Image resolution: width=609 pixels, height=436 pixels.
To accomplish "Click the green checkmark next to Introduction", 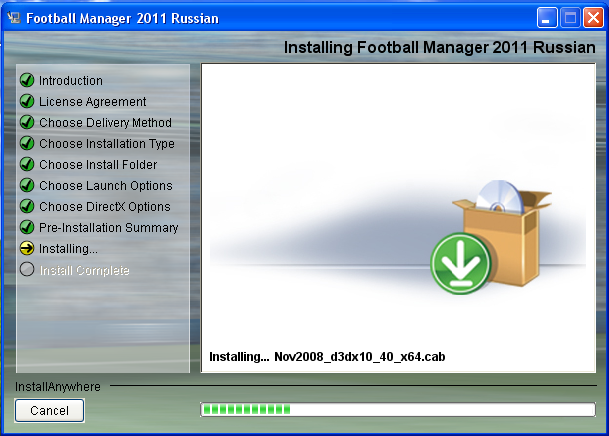I will click(27, 80).
